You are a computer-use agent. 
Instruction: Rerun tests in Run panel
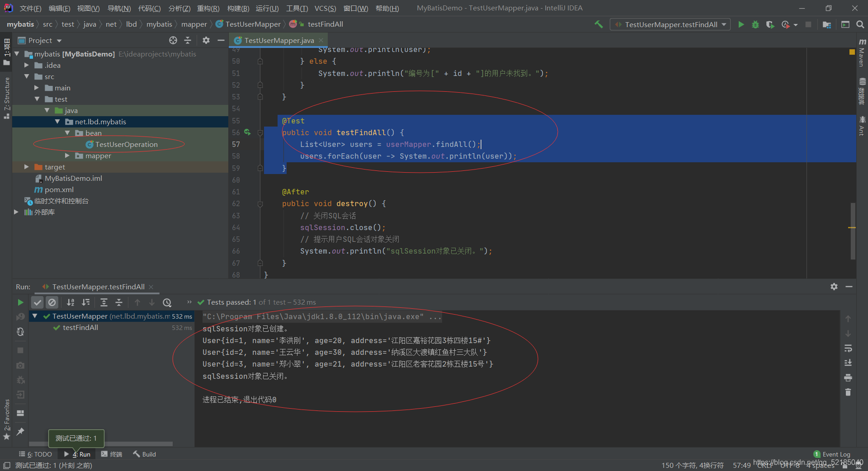(x=20, y=302)
